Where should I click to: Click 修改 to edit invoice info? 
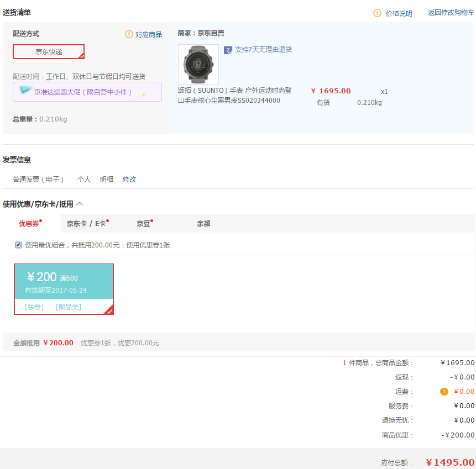[x=129, y=180]
